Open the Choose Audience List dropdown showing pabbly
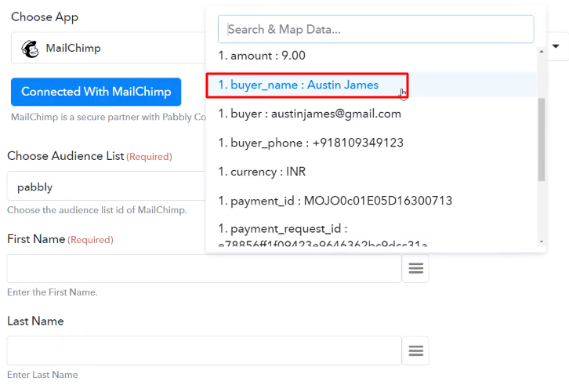The width and height of the screenshot is (569, 392). 107,186
